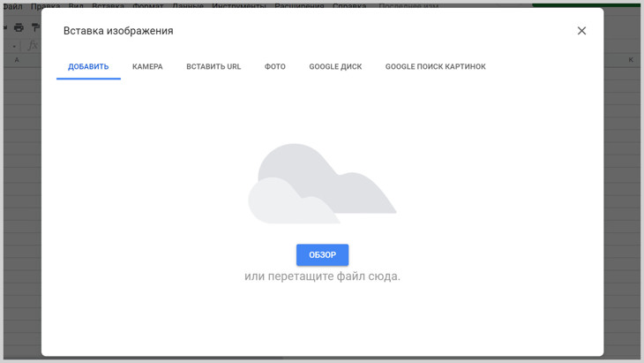Select the column A header
The height and width of the screenshot is (363, 644).
(17, 60)
